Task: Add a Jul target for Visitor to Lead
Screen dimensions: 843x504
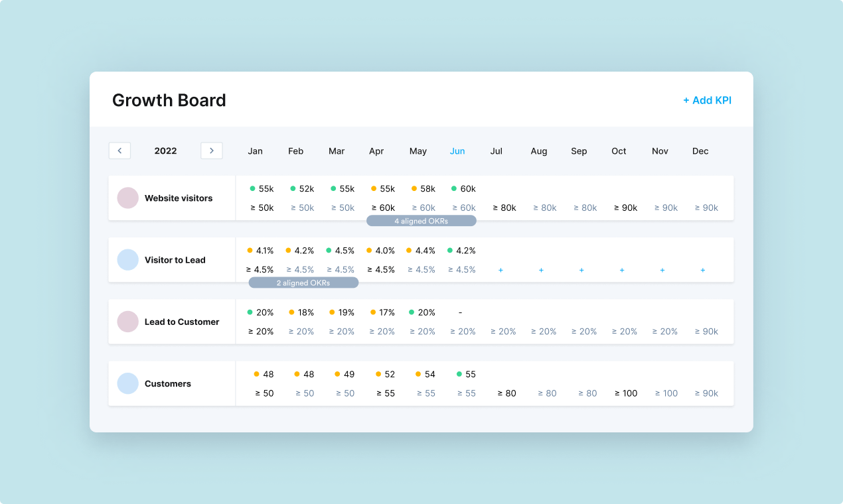Action: [500, 270]
